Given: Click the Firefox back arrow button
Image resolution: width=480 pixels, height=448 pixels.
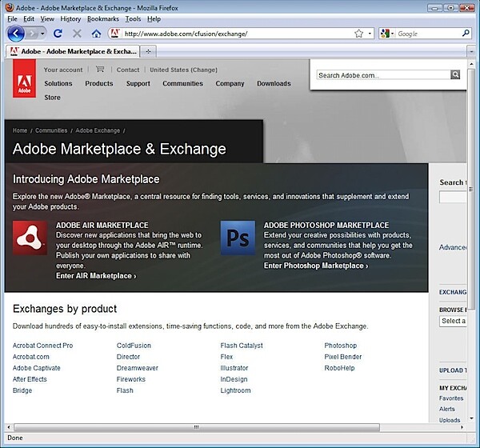Looking at the screenshot, I should [x=16, y=34].
